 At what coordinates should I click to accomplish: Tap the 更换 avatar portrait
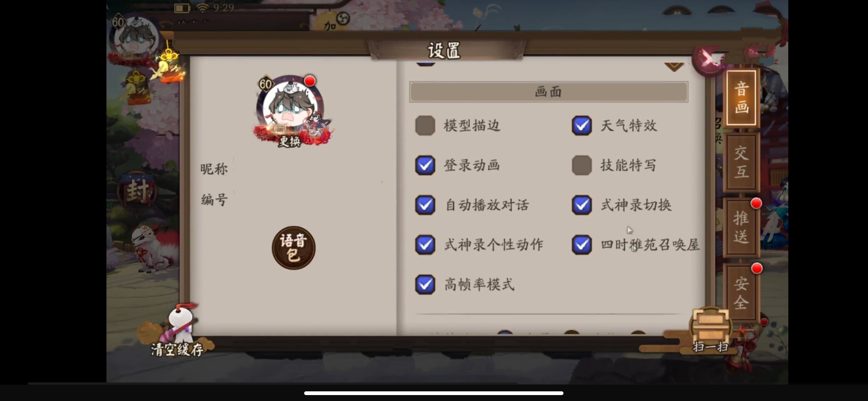(x=292, y=111)
